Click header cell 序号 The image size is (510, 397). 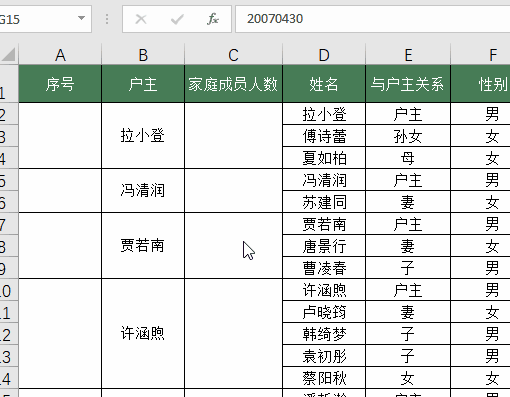point(60,84)
